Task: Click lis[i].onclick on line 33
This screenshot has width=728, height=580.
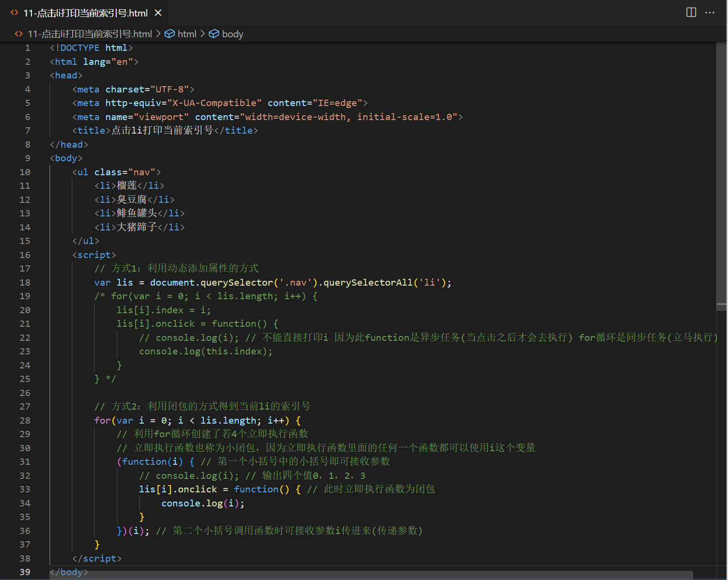Action: click(x=178, y=489)
